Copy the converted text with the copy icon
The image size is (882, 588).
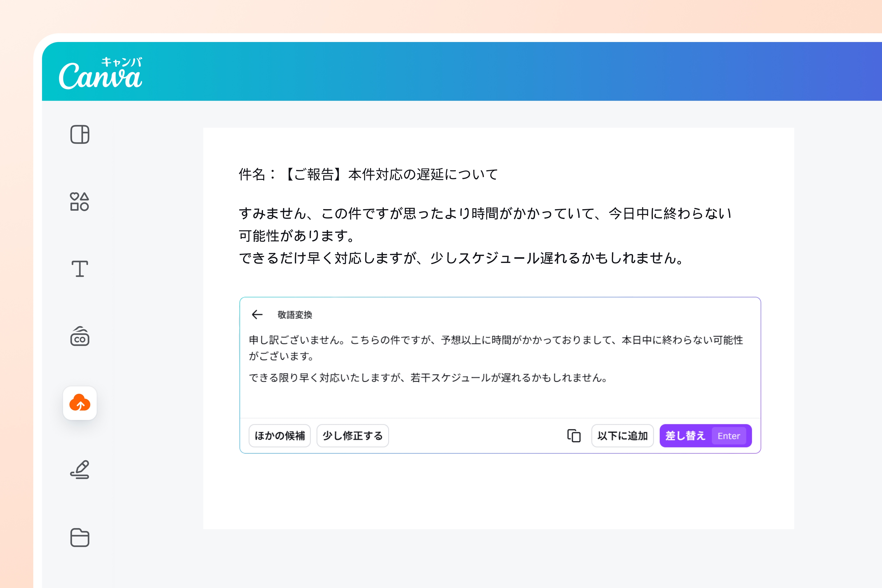coord(574,436)
